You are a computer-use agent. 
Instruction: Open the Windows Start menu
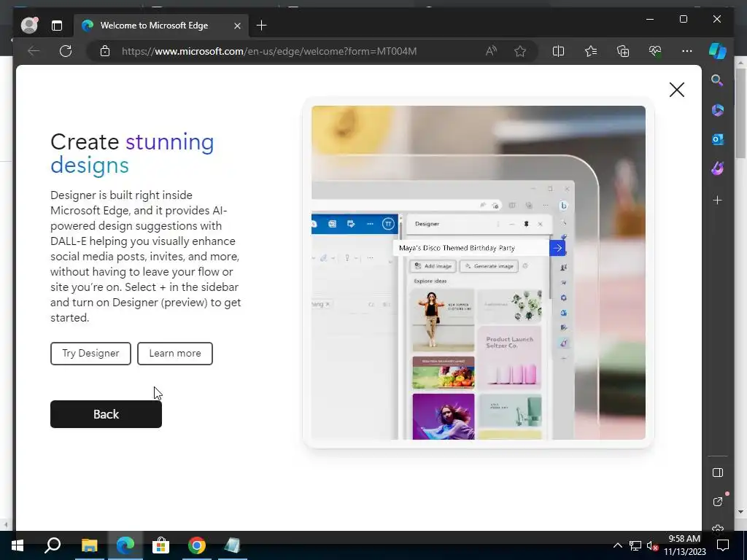[x=18, y=545]
